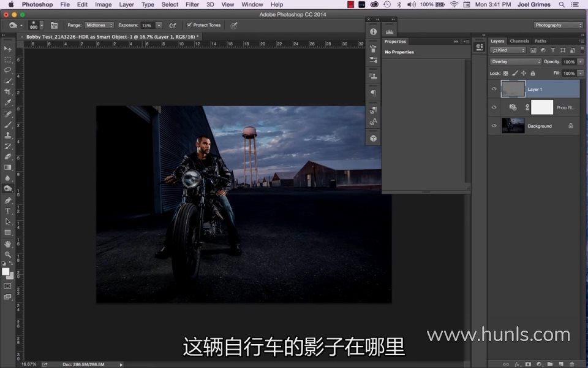Select the Rectangular Marquee tool
The height and width of the screenshot is (368, 588).
pos(7,59)
